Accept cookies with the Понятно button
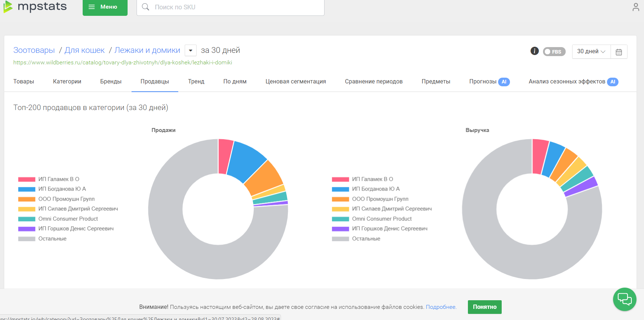This screenshot has height=320, width=644. (484, 307)
